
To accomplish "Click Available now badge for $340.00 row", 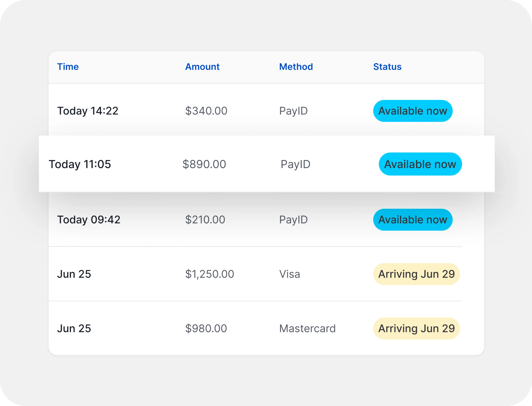I will coord(413,111).
